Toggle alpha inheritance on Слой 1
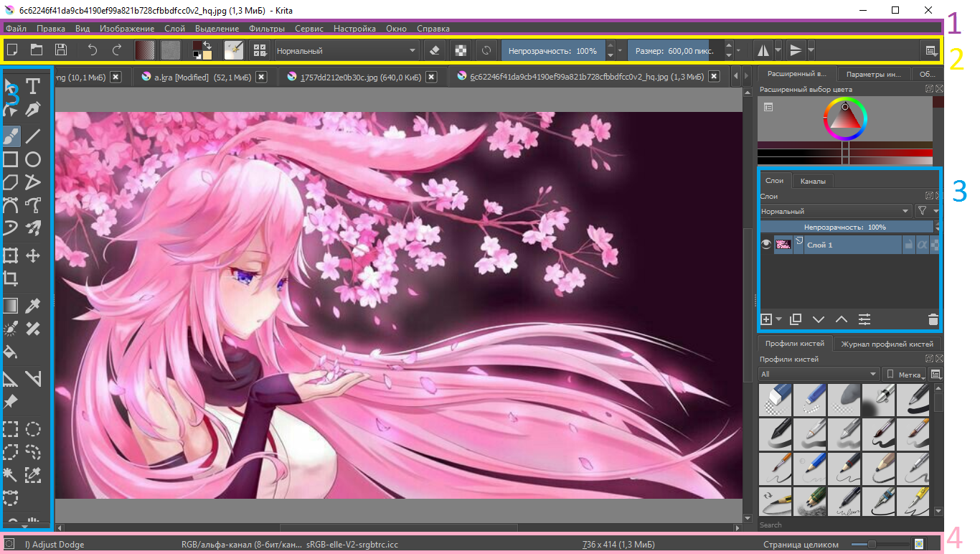The width and height of the screenshot is (980, 554). pos(923,245)
